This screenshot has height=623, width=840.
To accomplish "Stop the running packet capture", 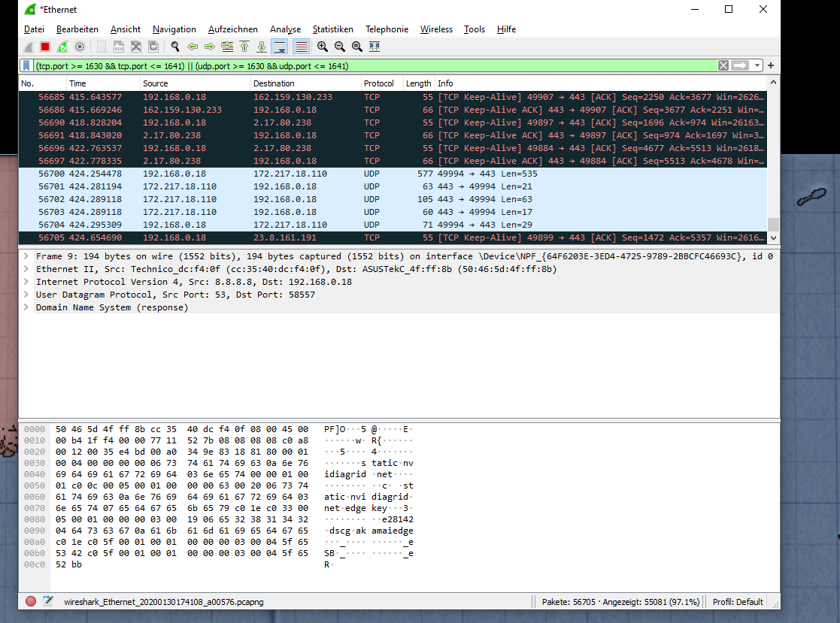I will [45, 47].
